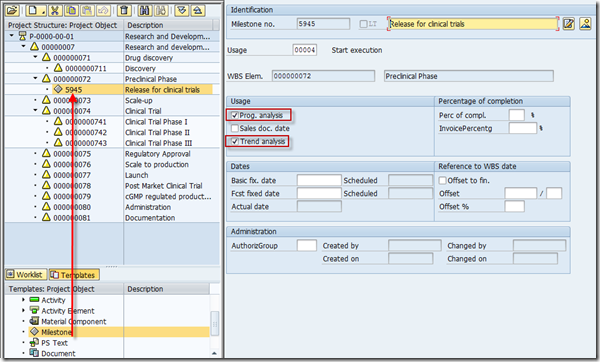Uncheck the Trend analysis checkbox

click(235, 141)
